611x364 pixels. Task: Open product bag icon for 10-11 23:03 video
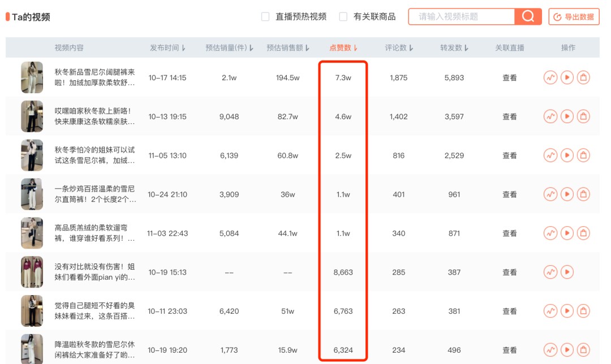pos(583,311)
